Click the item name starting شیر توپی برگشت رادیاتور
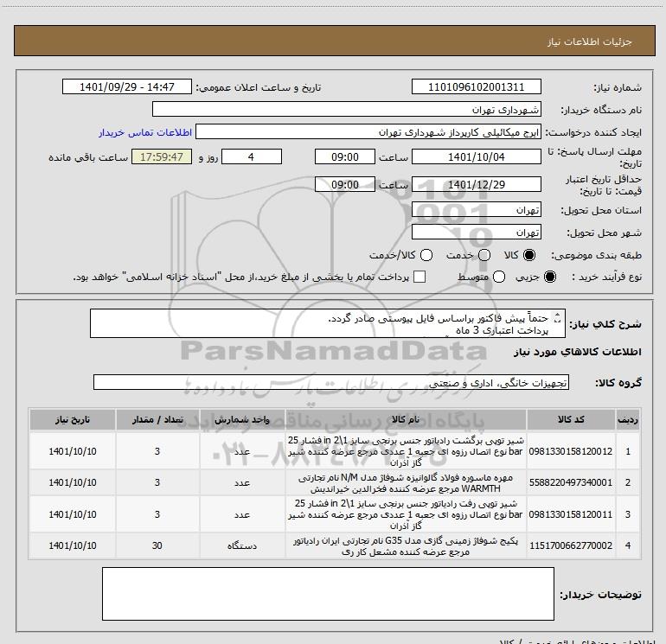666x644 pixels. point(406,451)
